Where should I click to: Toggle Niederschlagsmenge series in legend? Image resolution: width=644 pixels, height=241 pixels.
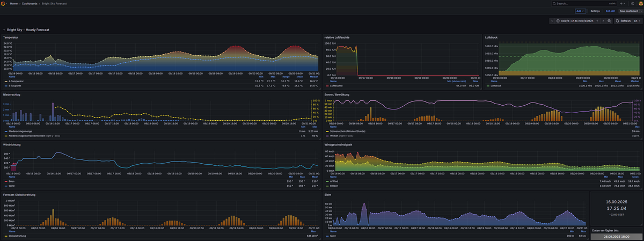[x=20, y=131]
